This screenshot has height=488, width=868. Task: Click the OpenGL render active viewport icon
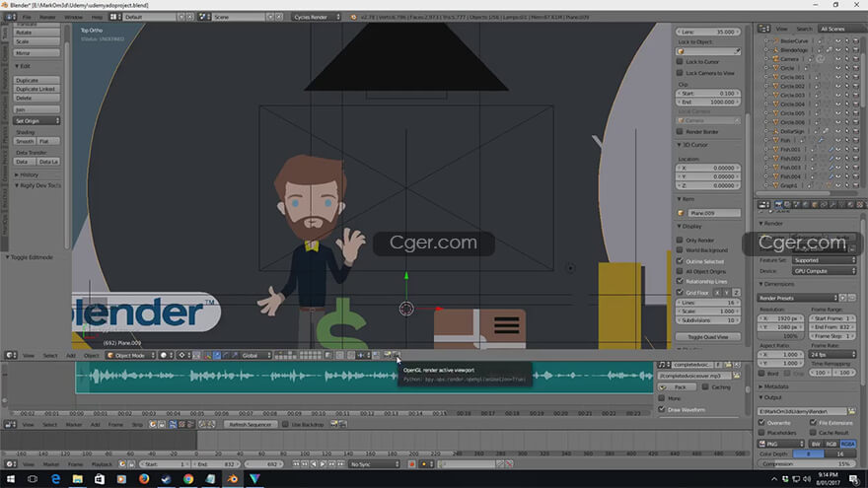click(x=388, y=355)
